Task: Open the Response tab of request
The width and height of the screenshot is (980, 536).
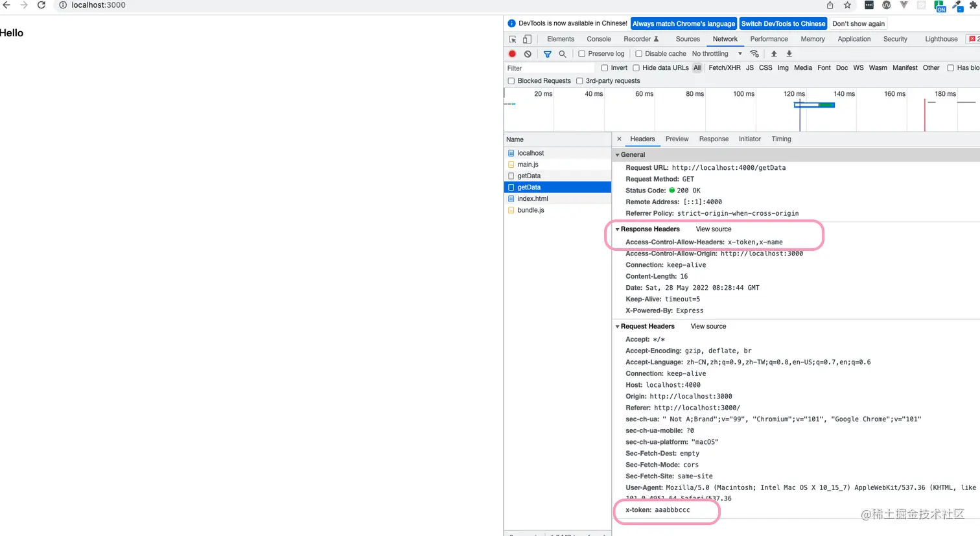Action: (714, 139)
